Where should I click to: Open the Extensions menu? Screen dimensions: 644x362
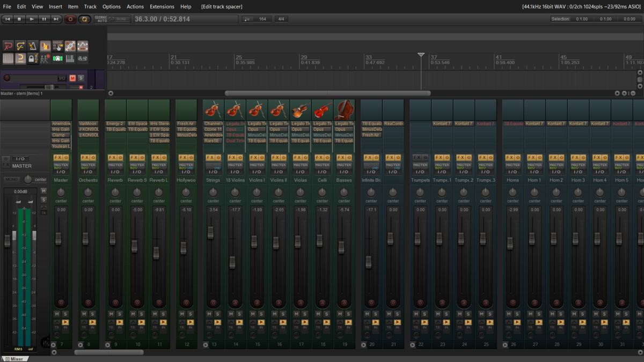coord(162,6)
